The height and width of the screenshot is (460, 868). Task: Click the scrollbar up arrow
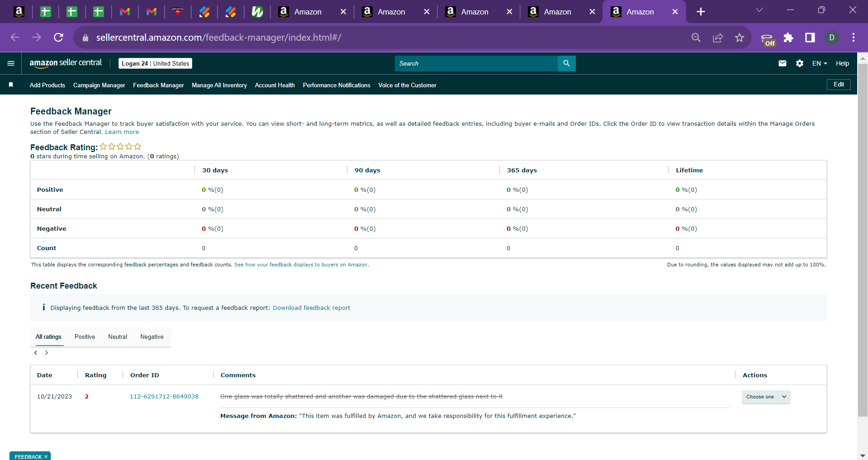pos(863,58)
